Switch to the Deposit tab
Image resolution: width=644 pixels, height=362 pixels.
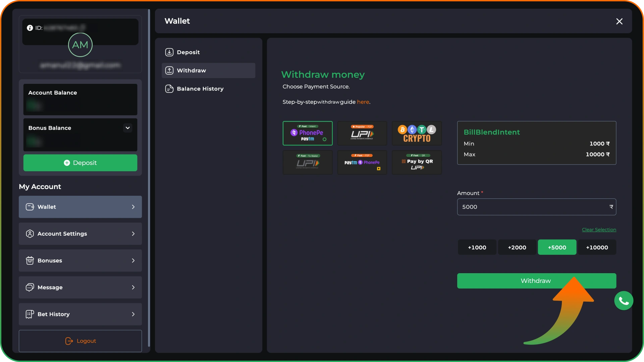(208, 52)
